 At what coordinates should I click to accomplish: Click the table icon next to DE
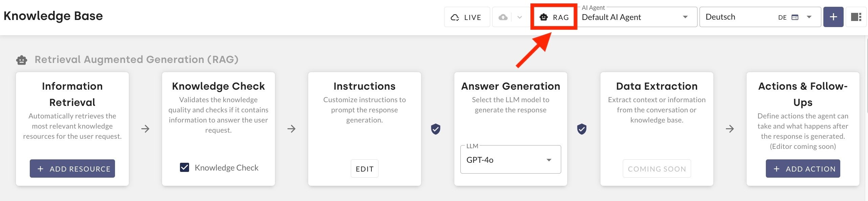(795, 17)
